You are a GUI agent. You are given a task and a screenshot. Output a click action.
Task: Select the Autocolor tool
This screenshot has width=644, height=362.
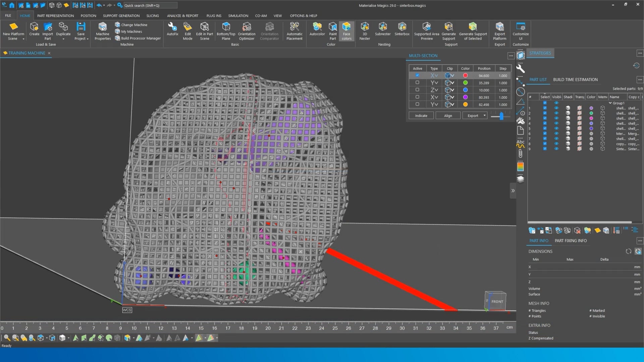[317, 27]
